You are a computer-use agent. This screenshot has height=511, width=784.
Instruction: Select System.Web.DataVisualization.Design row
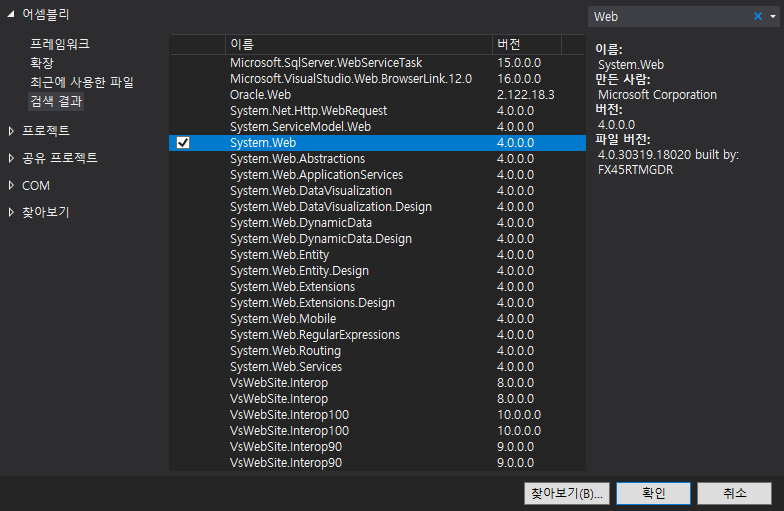[x=378, y=207]
